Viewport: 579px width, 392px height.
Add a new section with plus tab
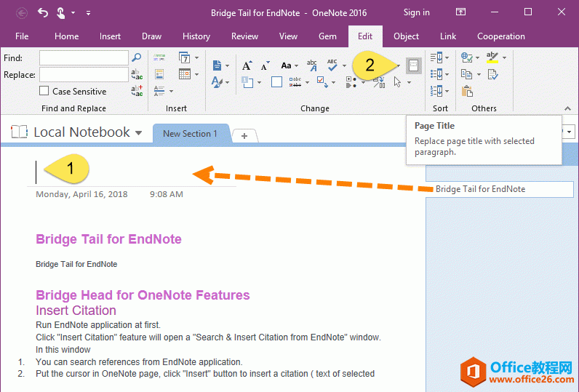click(x=244, y=136)
